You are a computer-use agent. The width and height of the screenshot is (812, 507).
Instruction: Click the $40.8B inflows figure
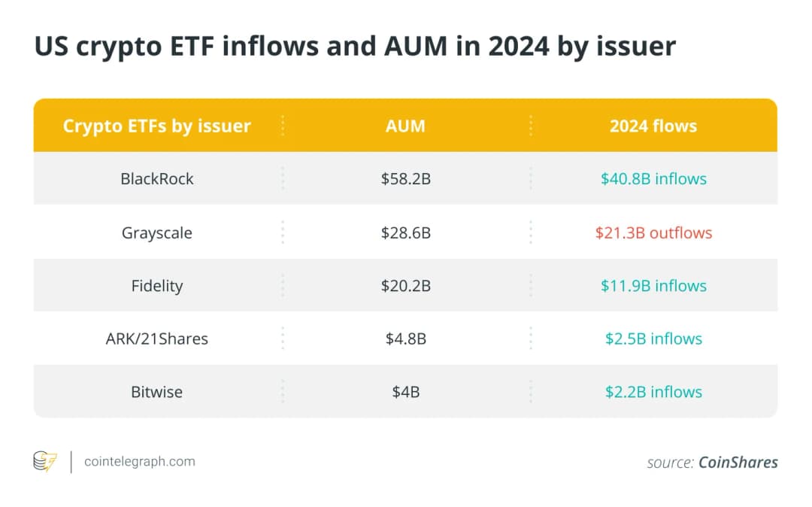[x=653, y=179]
